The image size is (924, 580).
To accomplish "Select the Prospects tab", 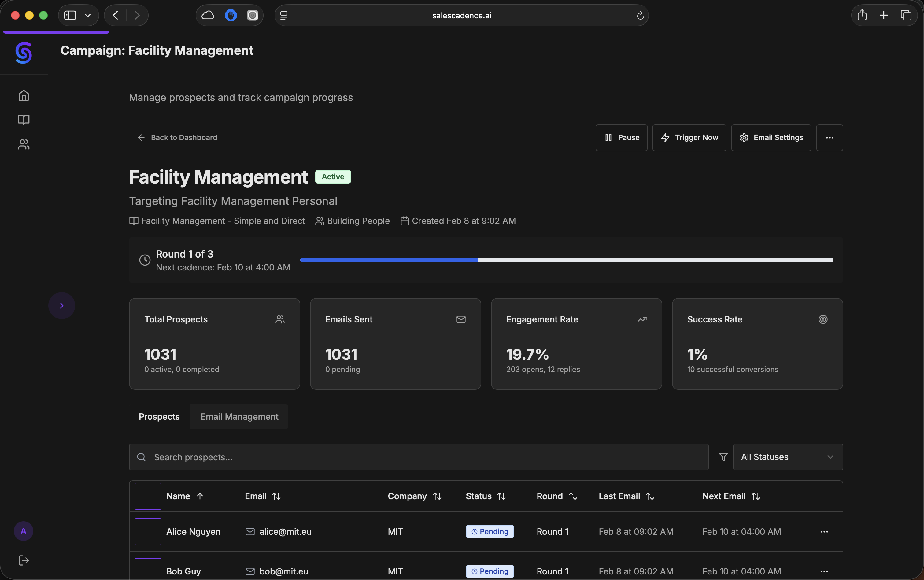I will tap(159, 417).
